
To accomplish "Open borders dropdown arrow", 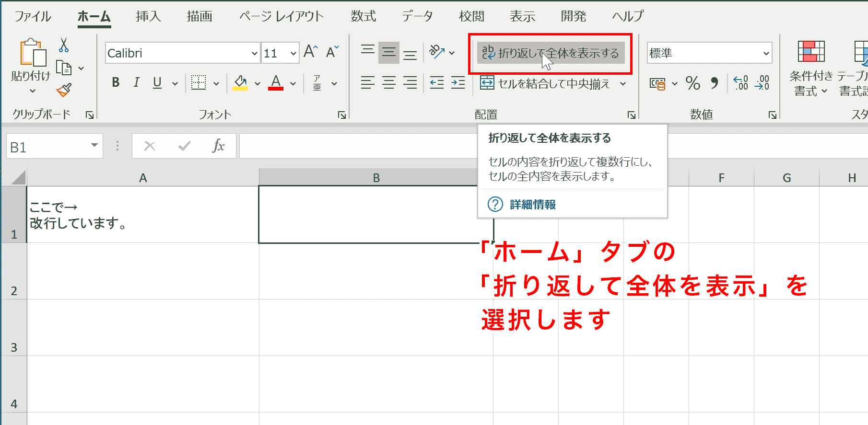I will (x=216, y=83).
